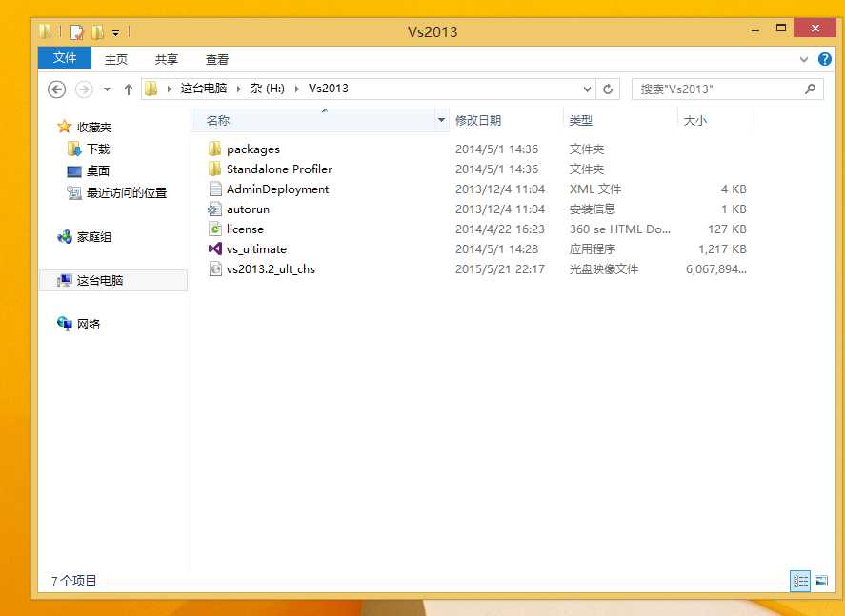Click 杂 (H:) in the address breadcrumb
This screenshot has width=845, height=616.
point(268,89)
